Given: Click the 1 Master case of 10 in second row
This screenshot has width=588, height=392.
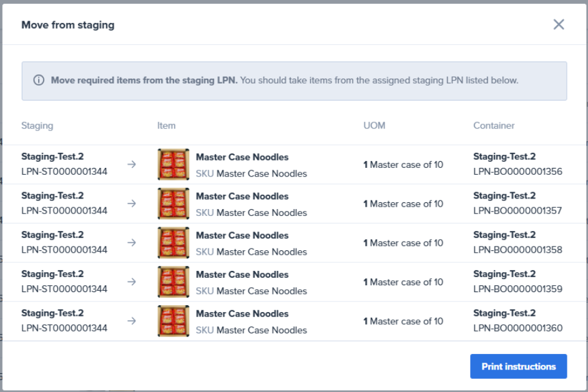Looking at the screenshot, I should click(403, 204).
